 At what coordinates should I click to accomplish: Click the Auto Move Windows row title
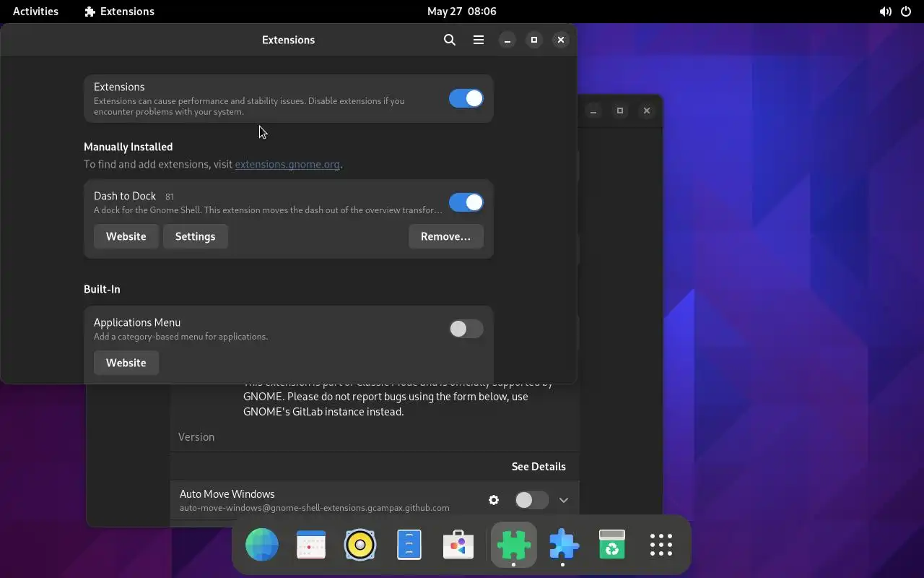point(227,494)
